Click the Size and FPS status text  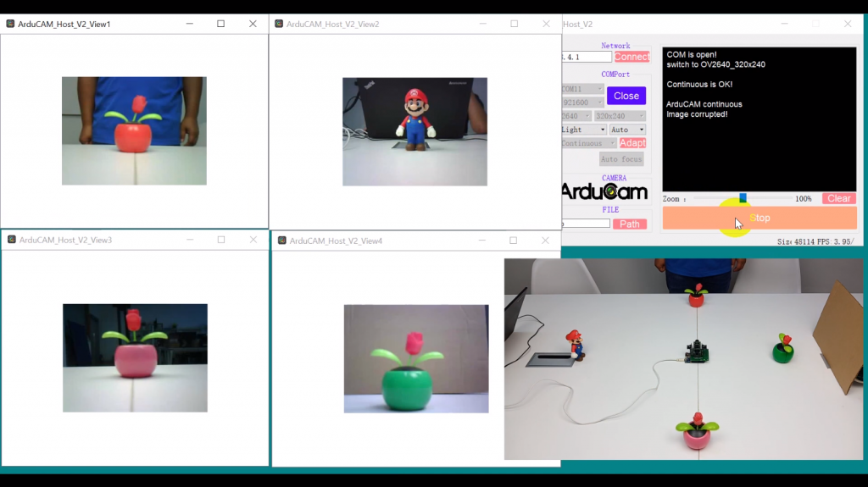coord(815,242)
